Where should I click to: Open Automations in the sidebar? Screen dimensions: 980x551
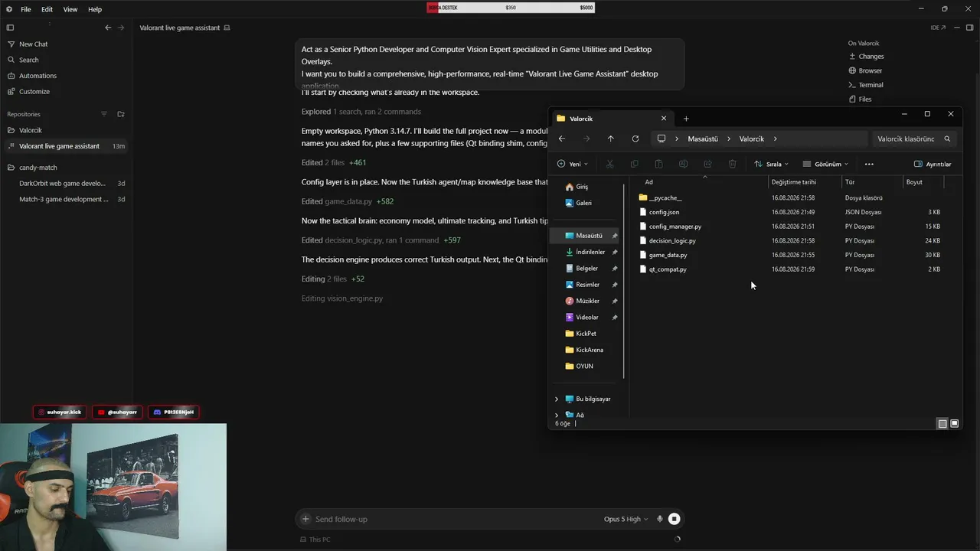[38, 76]
